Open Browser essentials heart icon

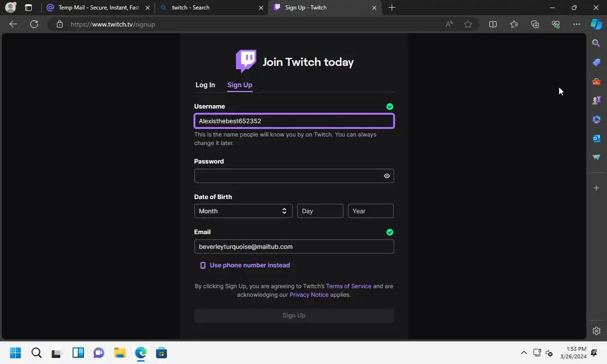click(556, 24)
